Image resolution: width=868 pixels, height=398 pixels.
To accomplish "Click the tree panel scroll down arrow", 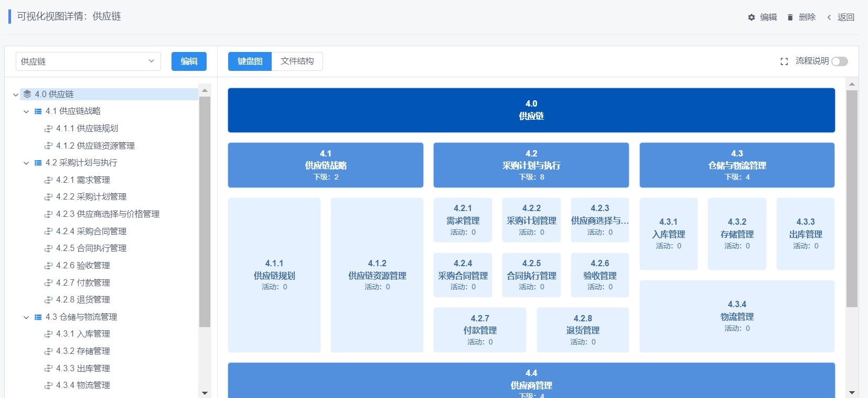I will 205,393.
